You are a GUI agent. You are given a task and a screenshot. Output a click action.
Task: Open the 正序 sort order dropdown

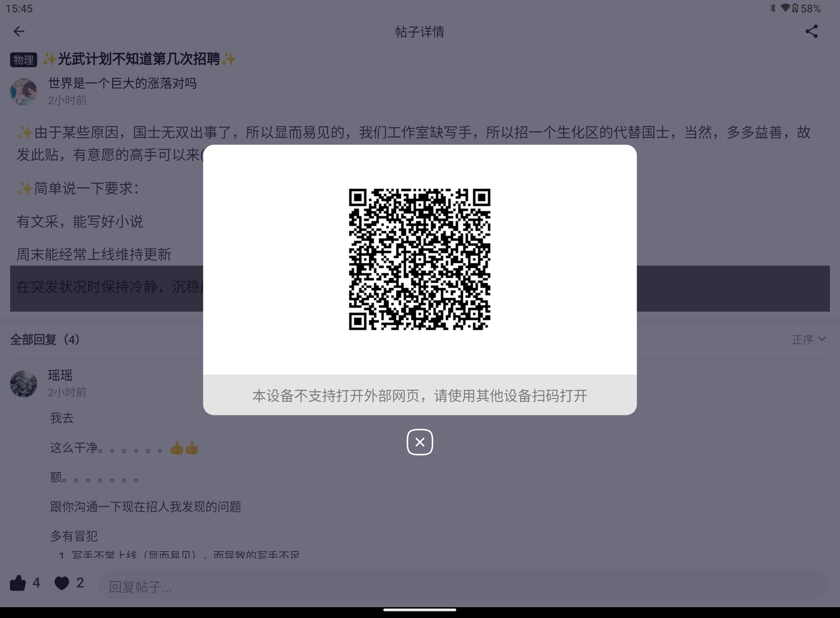809,340
